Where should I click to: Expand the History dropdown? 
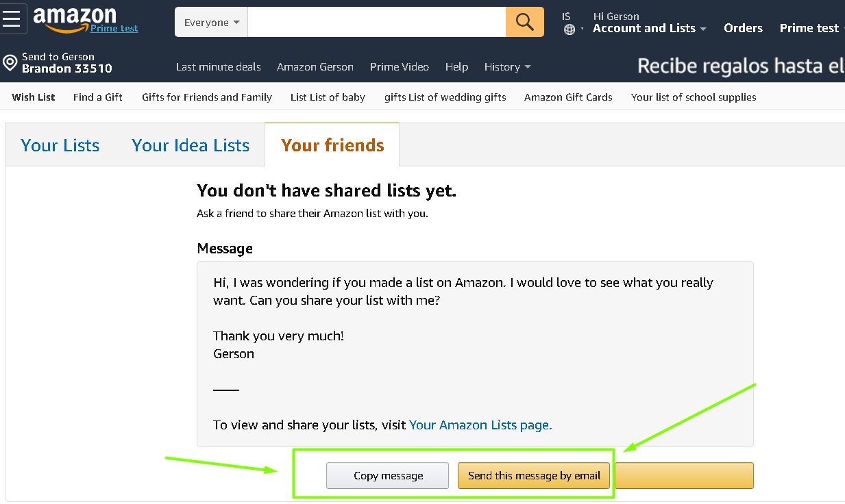[507, 67]
